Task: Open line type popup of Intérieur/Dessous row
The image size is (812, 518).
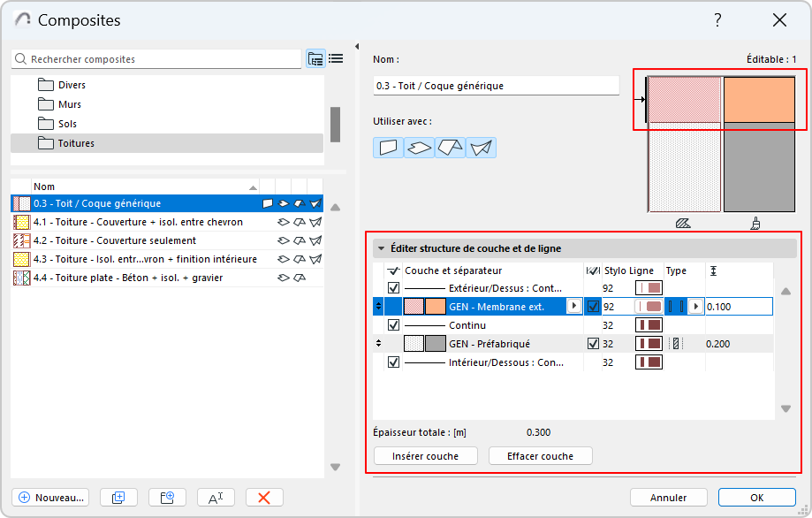Action: coord(649,362)
